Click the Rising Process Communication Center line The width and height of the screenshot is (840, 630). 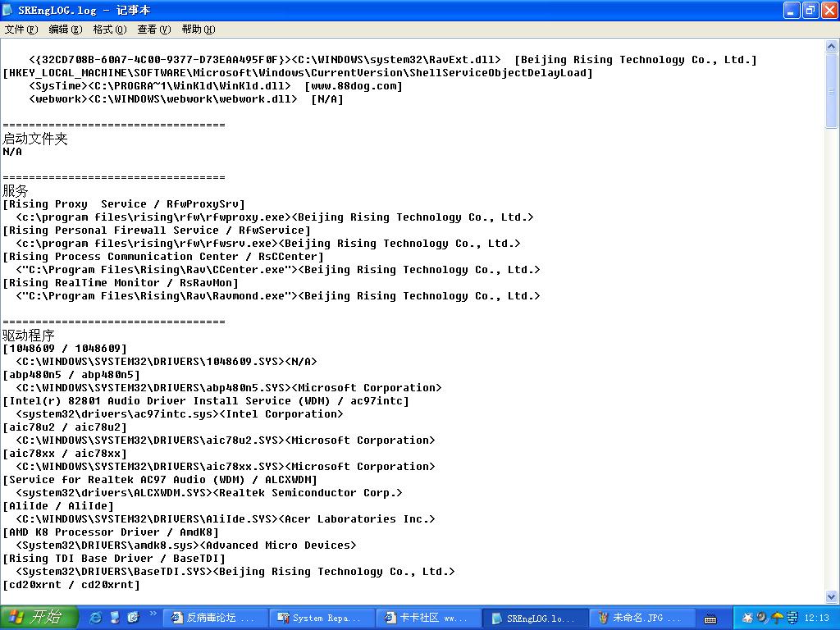pos(163,257)
